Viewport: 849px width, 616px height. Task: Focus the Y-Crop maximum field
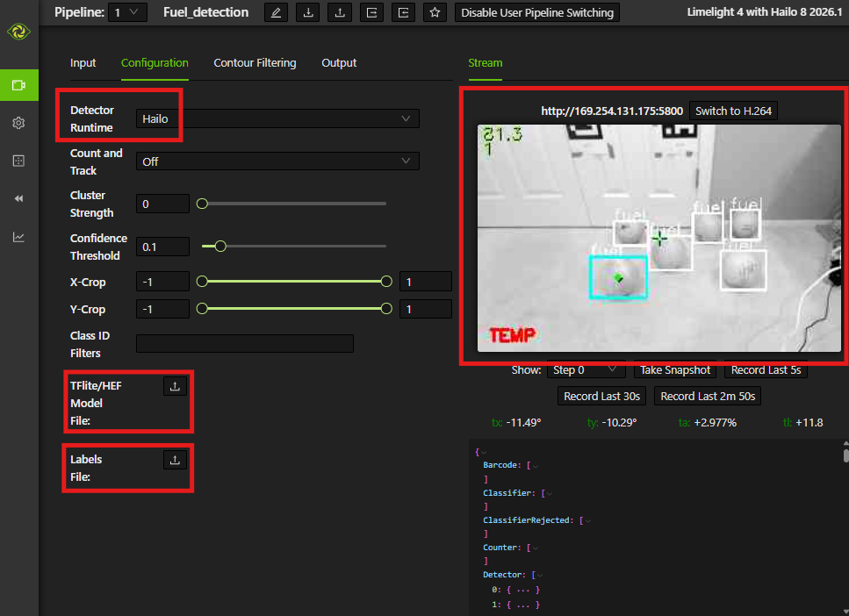426,309
